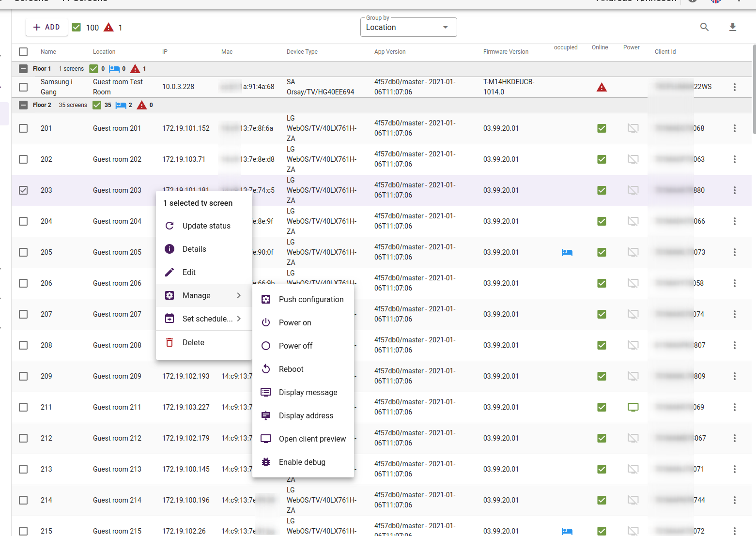756x536 pixels.
Task: Click the Enable debug bug icon
Action: coord(266,462)
